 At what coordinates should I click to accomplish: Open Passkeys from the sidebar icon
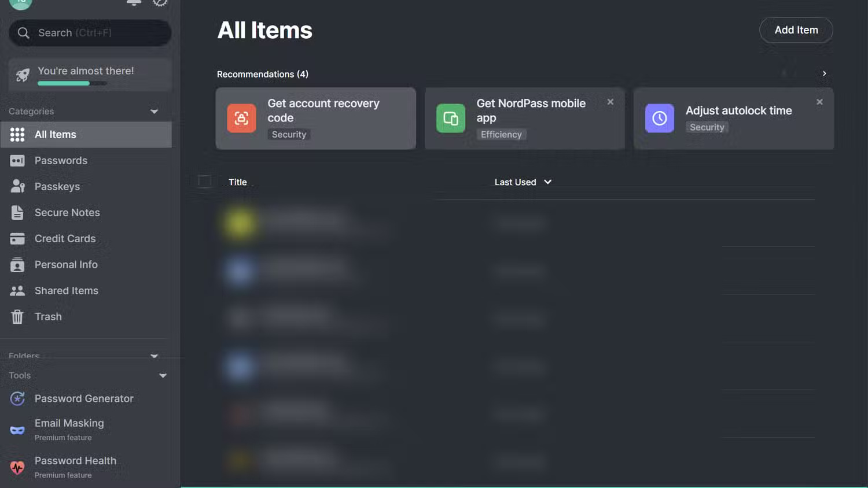coord(17,186)
